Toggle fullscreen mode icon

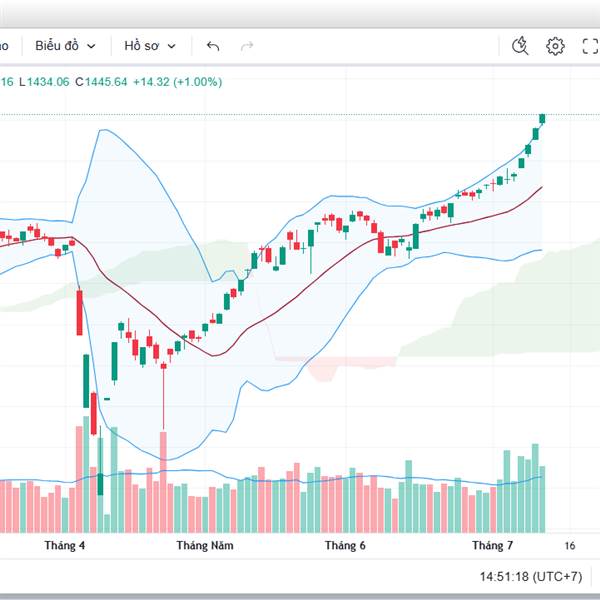590,46
